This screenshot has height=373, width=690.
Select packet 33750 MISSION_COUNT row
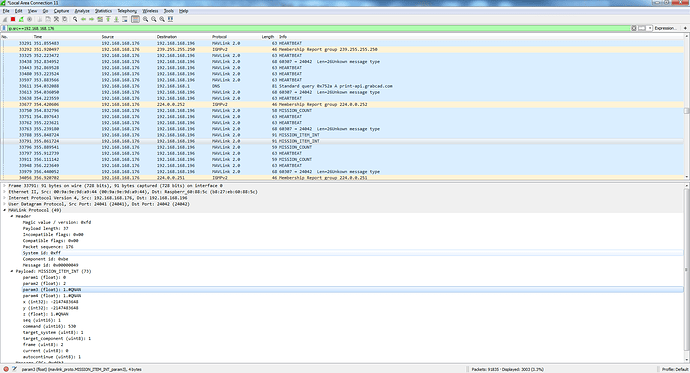point(342,110)
